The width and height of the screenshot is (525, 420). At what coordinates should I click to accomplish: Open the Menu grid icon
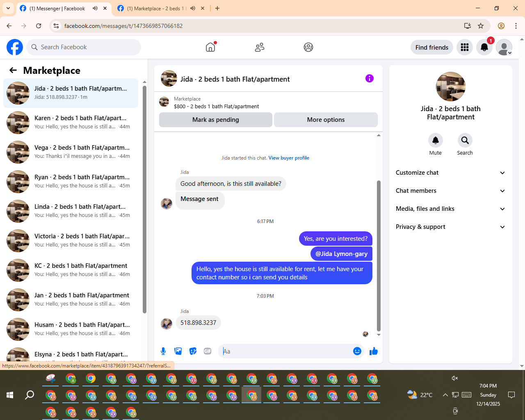(465, 47)
